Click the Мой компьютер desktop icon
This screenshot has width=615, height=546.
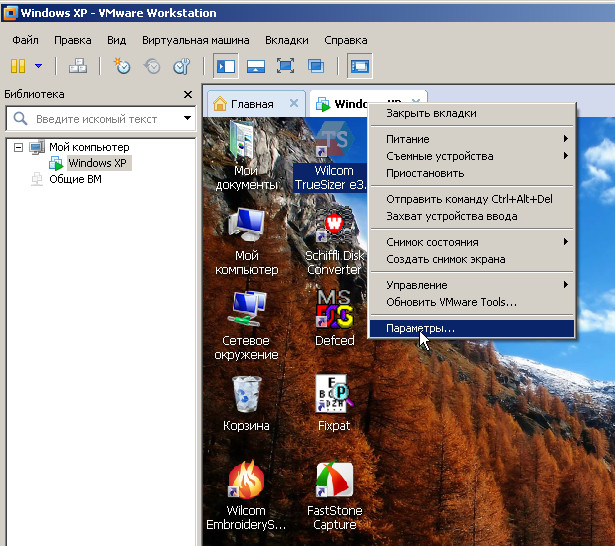247,241
